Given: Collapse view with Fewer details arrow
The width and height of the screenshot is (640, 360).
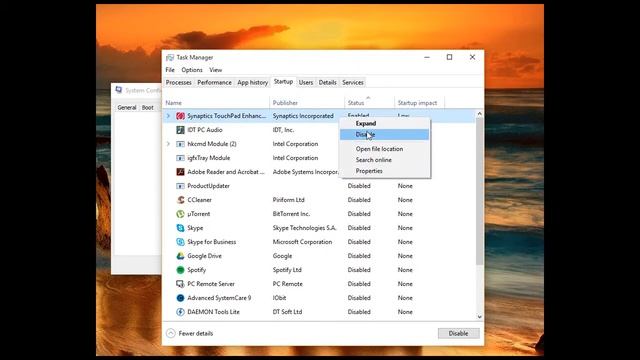Looking at the screenshot, I should click(171, 333).
